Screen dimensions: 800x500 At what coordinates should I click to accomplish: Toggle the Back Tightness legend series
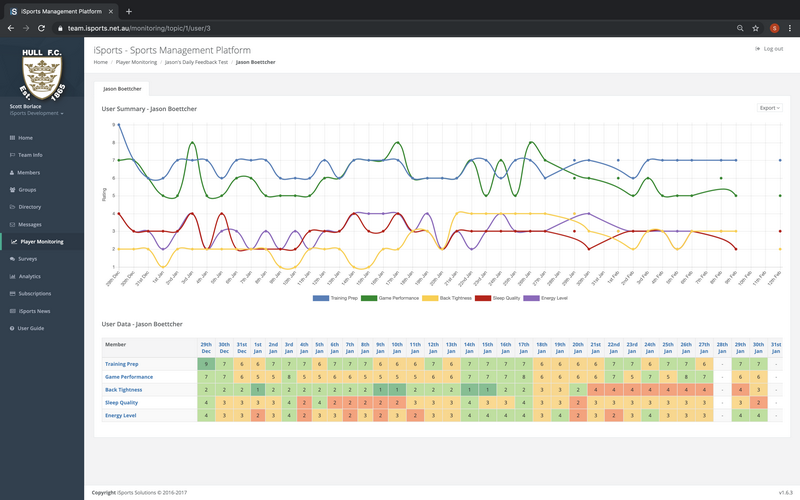[447, 298]
